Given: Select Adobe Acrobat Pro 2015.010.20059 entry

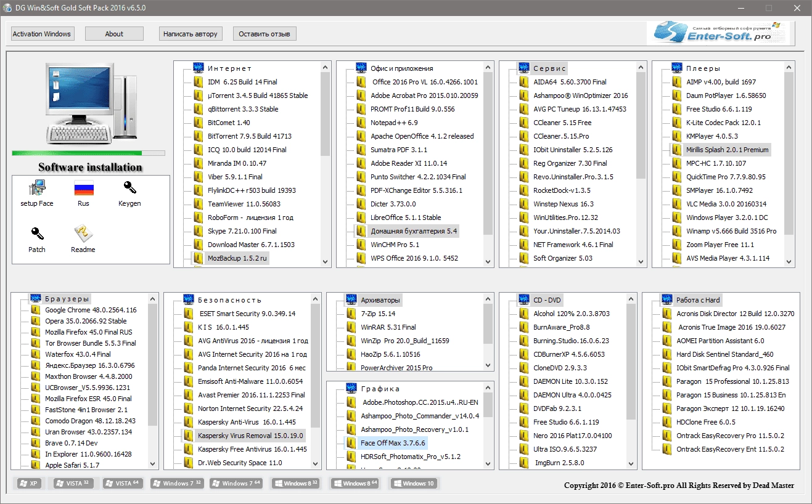Looking at the screenshot, I should 424,96.
